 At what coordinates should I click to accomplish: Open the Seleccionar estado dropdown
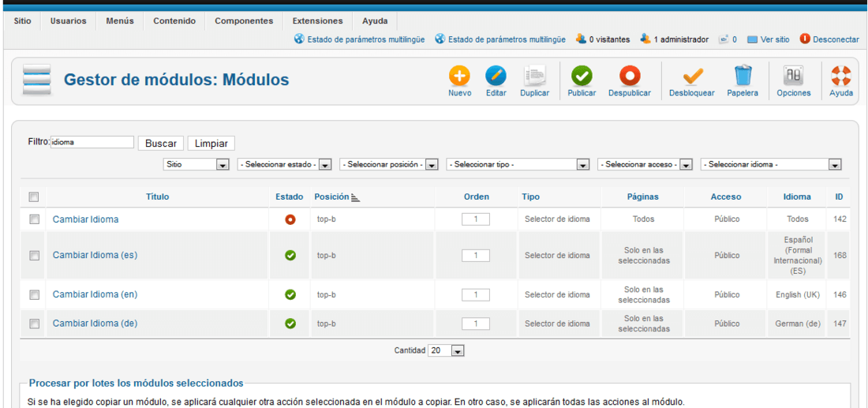[x=284, y=164]
